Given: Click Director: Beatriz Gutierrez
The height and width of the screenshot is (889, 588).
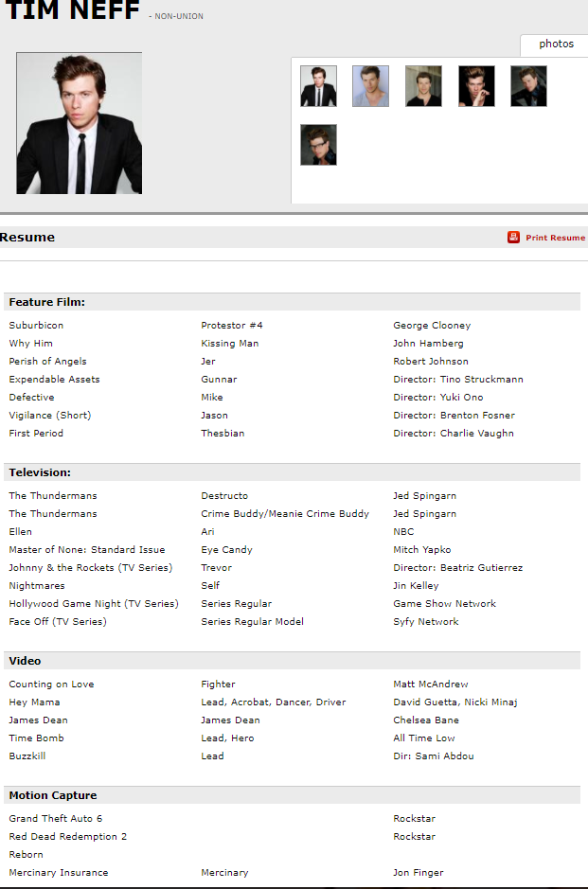Looking at the screenshot, I should [x=458, y=567].
